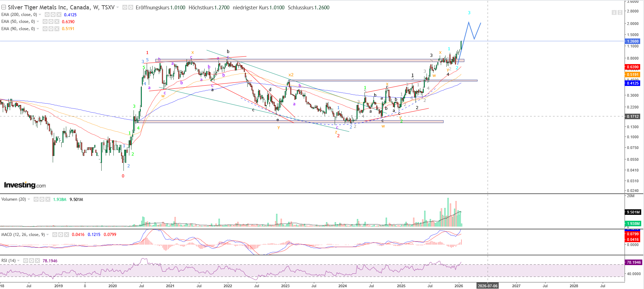Open the Volumen (20) dropdown arrow
This screenshot has height=289, width=644.
pos(29,199)
